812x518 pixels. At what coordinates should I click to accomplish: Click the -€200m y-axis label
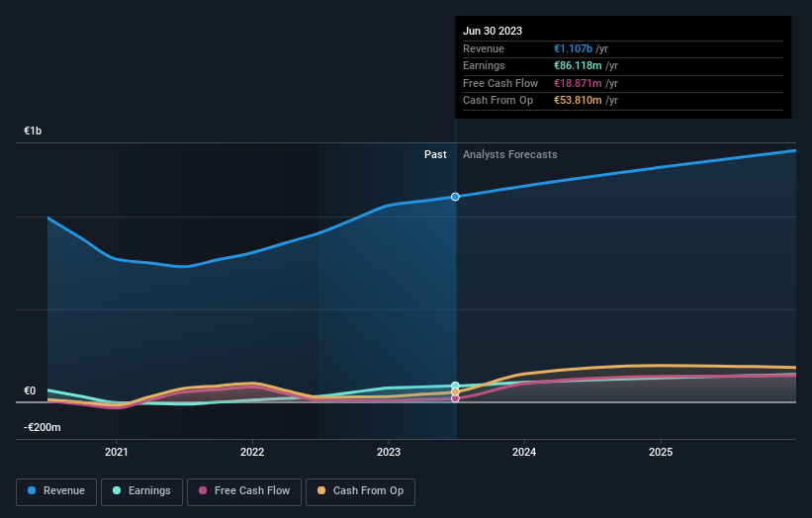click(x=42, y=427)
